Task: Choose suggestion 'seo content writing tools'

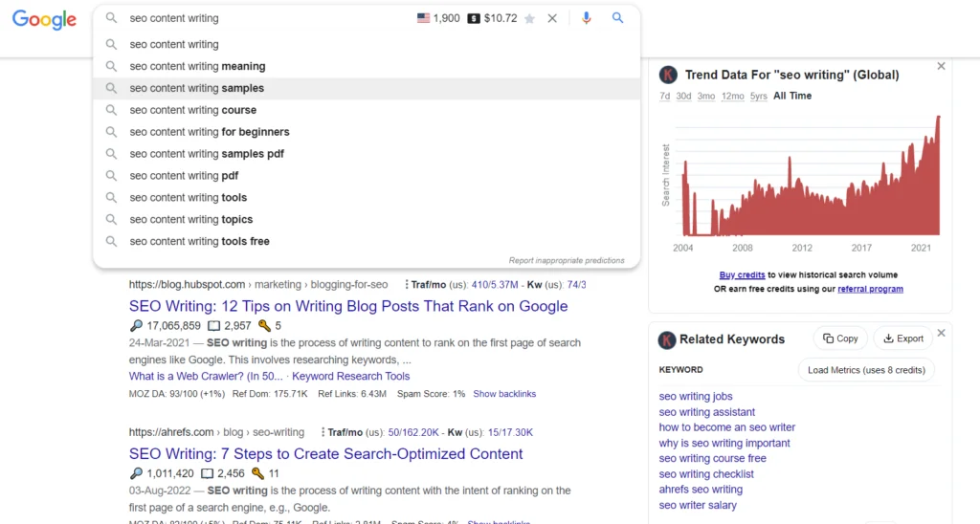Action: pyautogui.click(x=367, y=197)
